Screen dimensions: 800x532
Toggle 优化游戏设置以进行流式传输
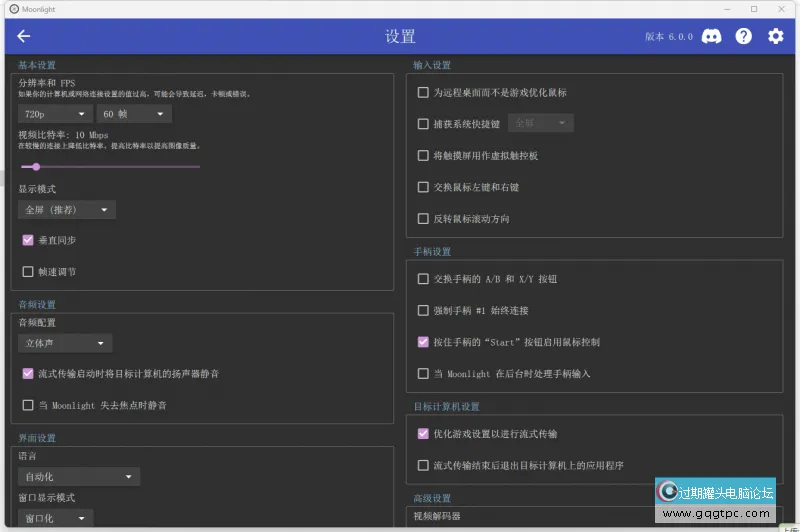click(x=423, y=434)
